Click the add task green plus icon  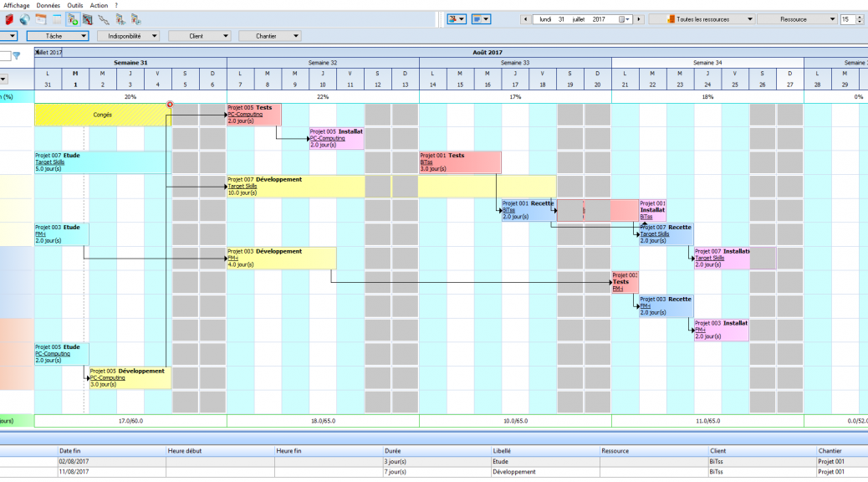coord(73,19)
